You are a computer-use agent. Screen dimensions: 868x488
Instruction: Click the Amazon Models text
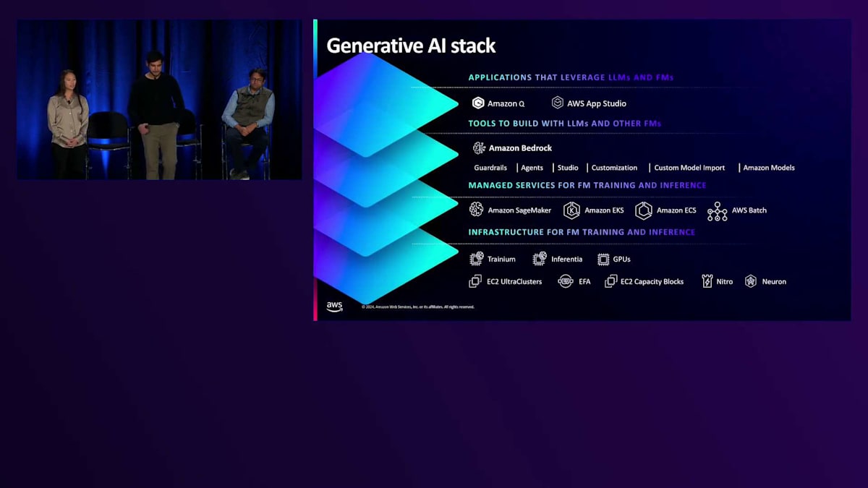coord(769,168)
